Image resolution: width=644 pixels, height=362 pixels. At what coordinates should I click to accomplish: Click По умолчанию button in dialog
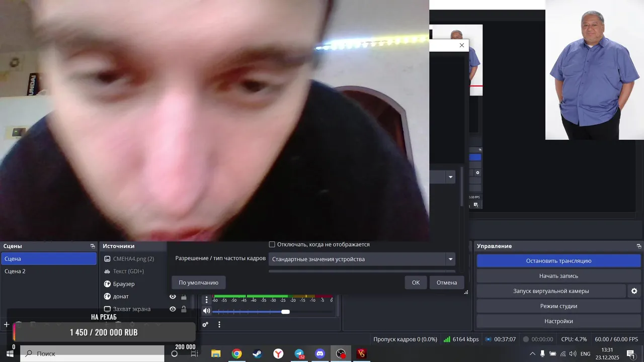coord(199,283)
